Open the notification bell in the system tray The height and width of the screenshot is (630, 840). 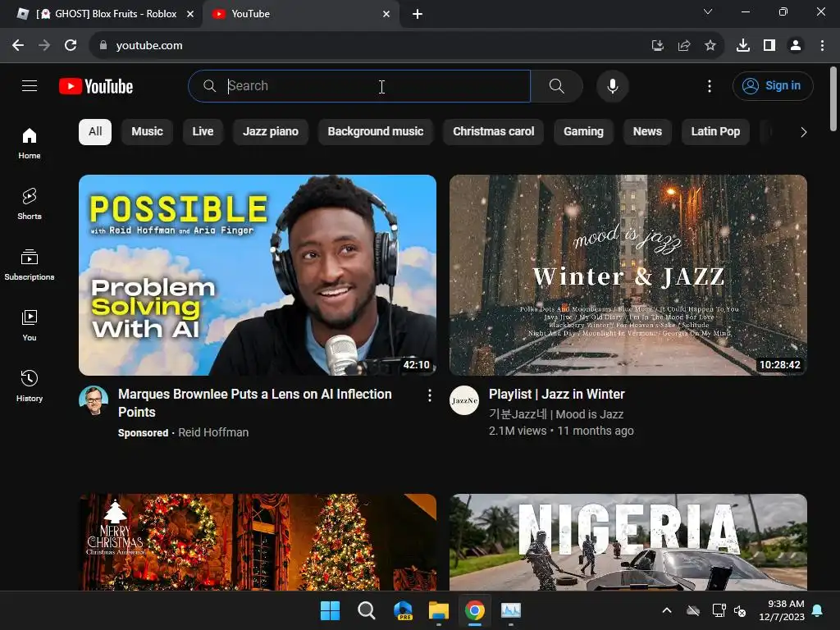click(x=818, y=610)
